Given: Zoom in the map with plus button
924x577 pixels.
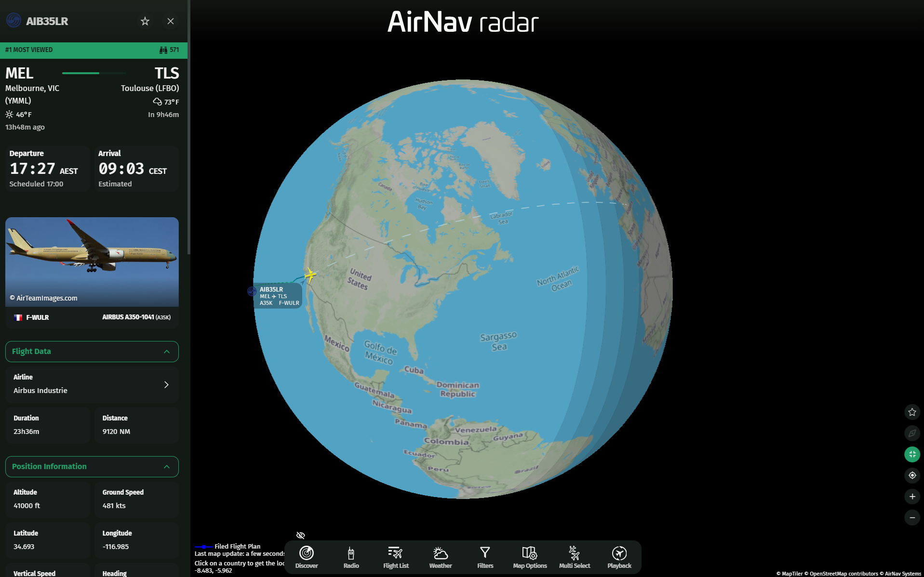Looking at the screenshot, I should (x=912, y=497).
